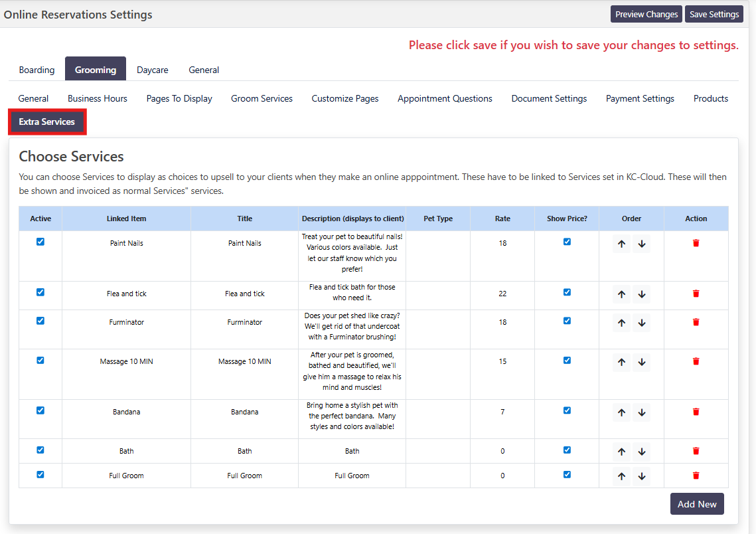Go to Payment Settings sub-tab
756x534 pixels.
tap(640, 98)
